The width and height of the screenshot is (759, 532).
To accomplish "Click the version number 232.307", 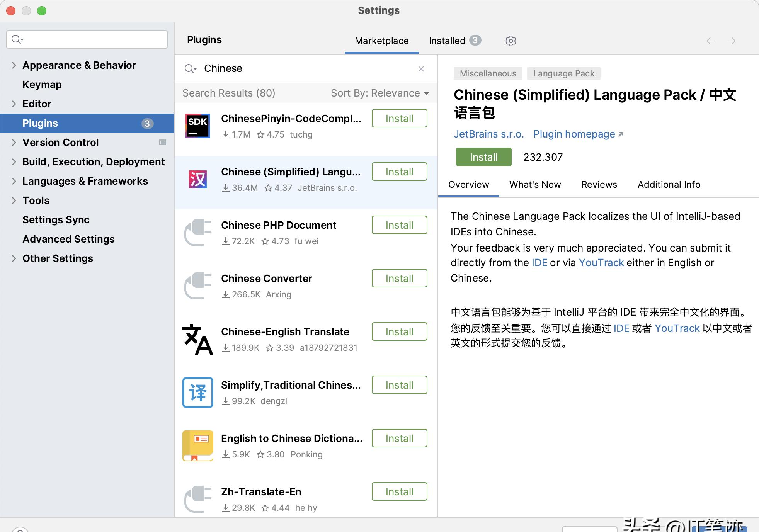I will click(543, 157).
